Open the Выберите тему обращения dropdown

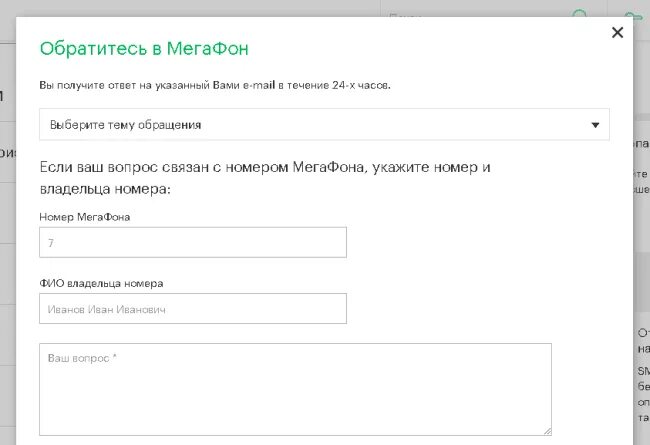(x=324, y=124)
